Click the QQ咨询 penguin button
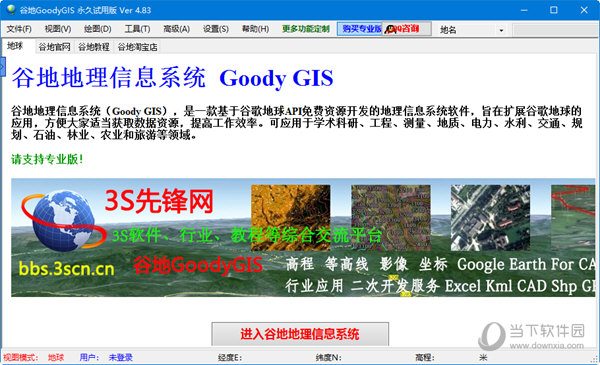Screen dimensions: 600x365 click(x=407, y=29)
